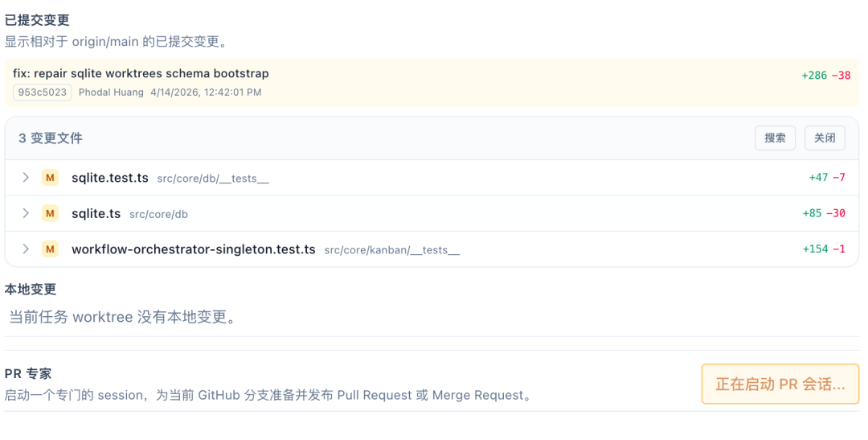Screen dimensions: 868x440
Task: Expand the sqlite.test.ts file row
Action: pyautogui.click(x=26, y=177)
